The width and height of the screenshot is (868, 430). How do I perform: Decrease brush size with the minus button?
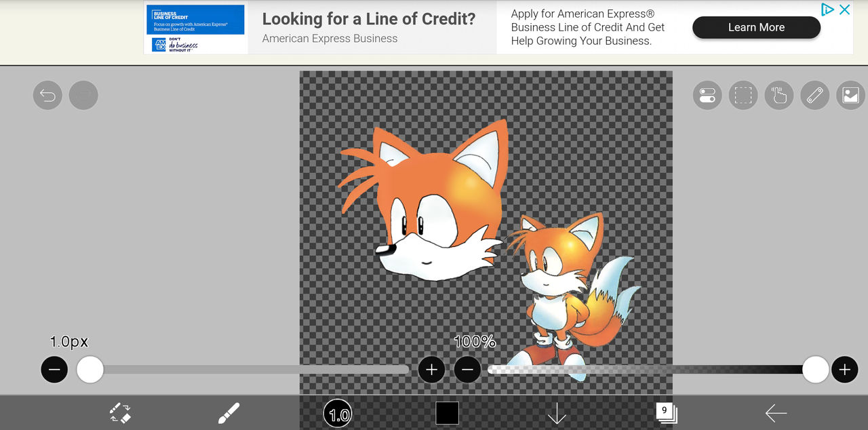click(54, 370)
